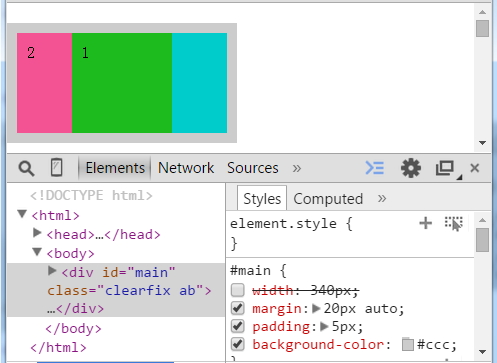Viewport: 497px width, 363px height.
Task: Show more DevTools panels chevron
Action: click(297, 169)
